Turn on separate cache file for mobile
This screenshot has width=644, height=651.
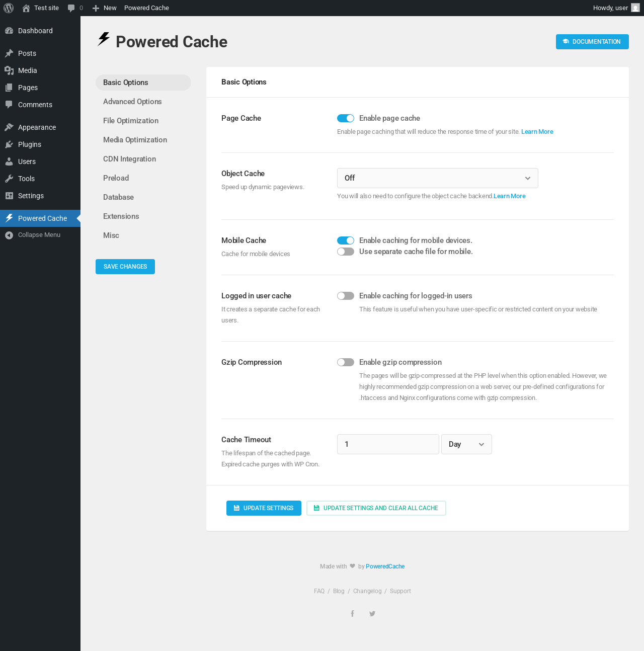pyautogui.click(x=346, y=252)
